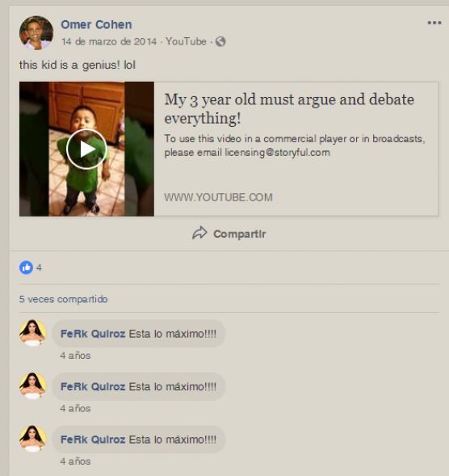This screenshot has width=449, height=476.
Task: Open Omer Cohen's profile picture
Action: click(x=36, y=32)
